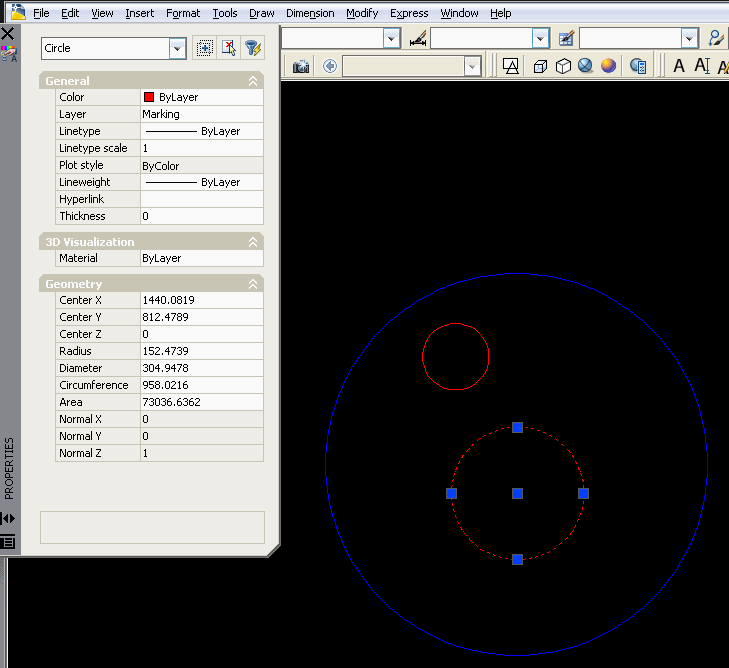This screenshot has width=729, height=668.
Task: Select the Normal Y property row
Action: pos(159,436)
